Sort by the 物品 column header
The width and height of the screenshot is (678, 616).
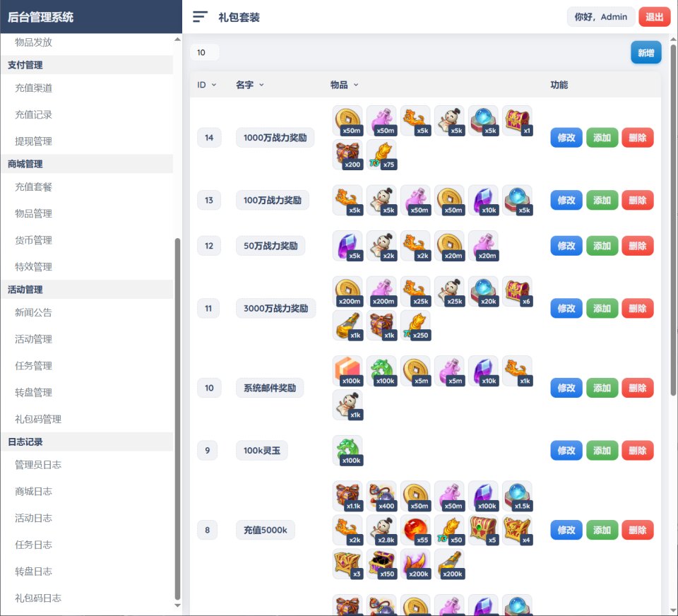(x=344, y=85)
